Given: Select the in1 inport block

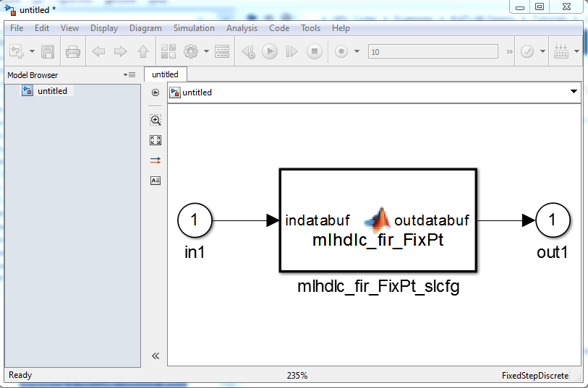Looking at the screenshot, I should [195, 220].
